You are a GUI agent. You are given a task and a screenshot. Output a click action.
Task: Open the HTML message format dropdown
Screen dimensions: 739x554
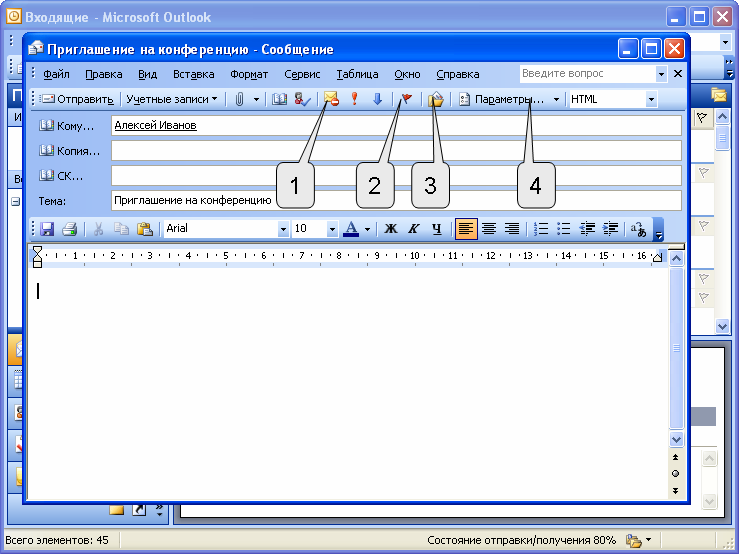pyautogui.click(x=651, y=99)
